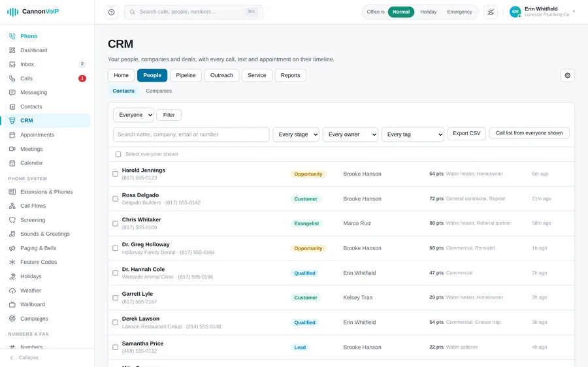Expand the Every tag dropdown

coord(412,135)
